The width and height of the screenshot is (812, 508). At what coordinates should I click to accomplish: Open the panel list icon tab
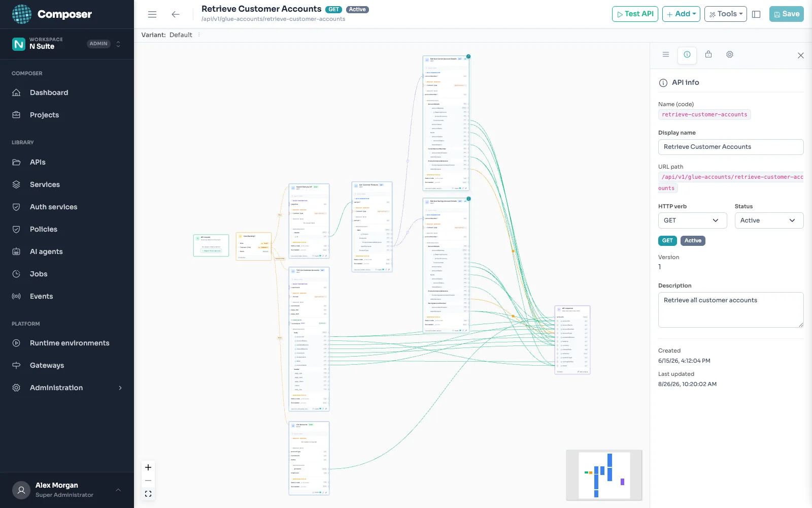(666, 54)
